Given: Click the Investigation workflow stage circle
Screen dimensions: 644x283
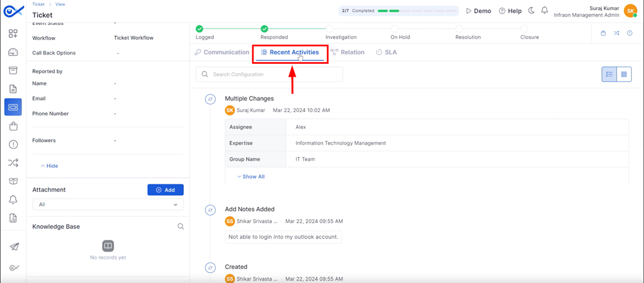Looking at the screenshot, I should click(330, 29).
